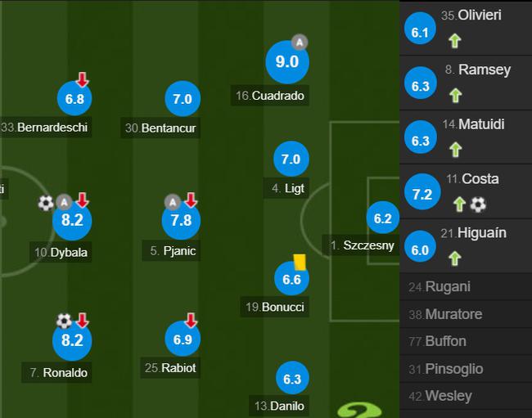This screenshot has width=532, height=418.
Task: Click Costa's goal ball icon
Action: pos(478,205)
